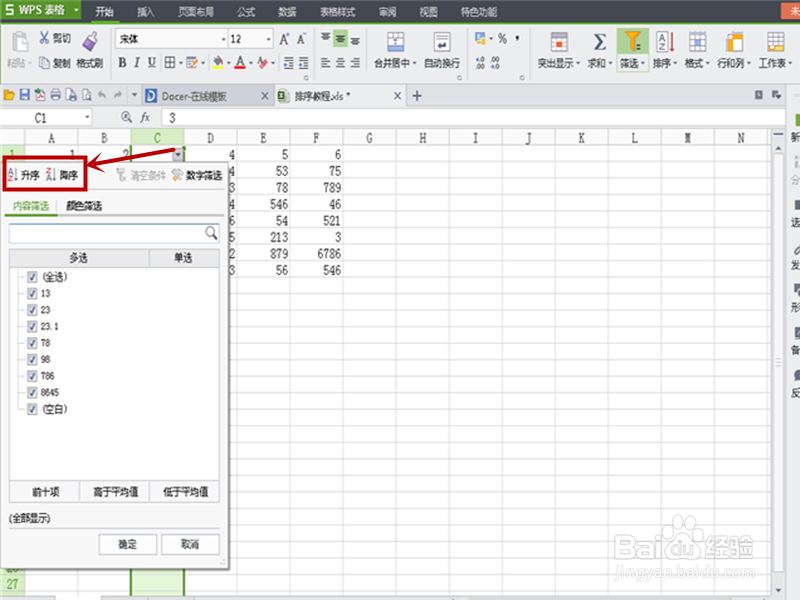Image resolution: width=800 pixels, height=600 pixels.
Task: Click Rows and Columns (行和列) icon
Action: (734, 42)
